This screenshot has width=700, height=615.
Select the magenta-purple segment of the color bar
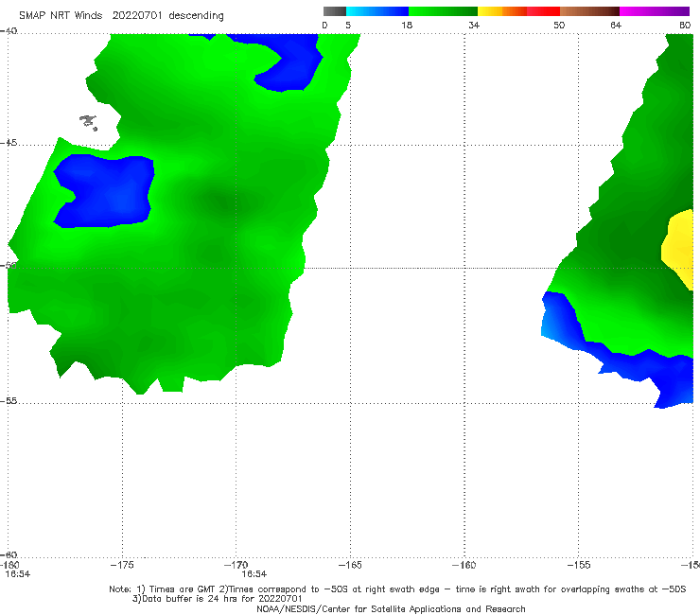[x=654, y=11]
